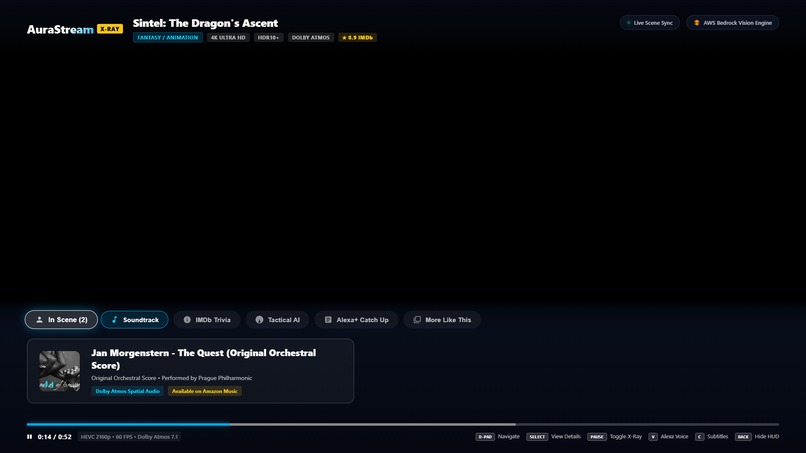Click the orange AWS Bedrock icon
806x453 pixels.
697,23
